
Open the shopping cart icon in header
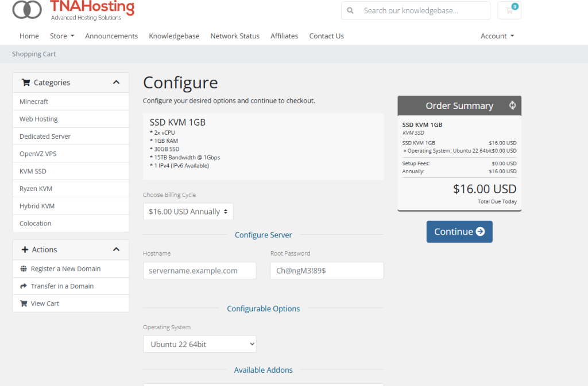point(509,10)
